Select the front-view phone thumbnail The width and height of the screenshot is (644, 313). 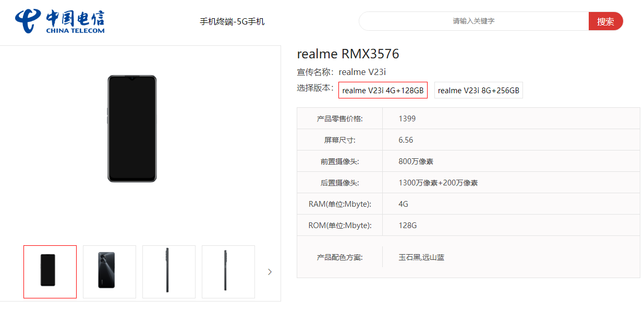pos(50,271)
